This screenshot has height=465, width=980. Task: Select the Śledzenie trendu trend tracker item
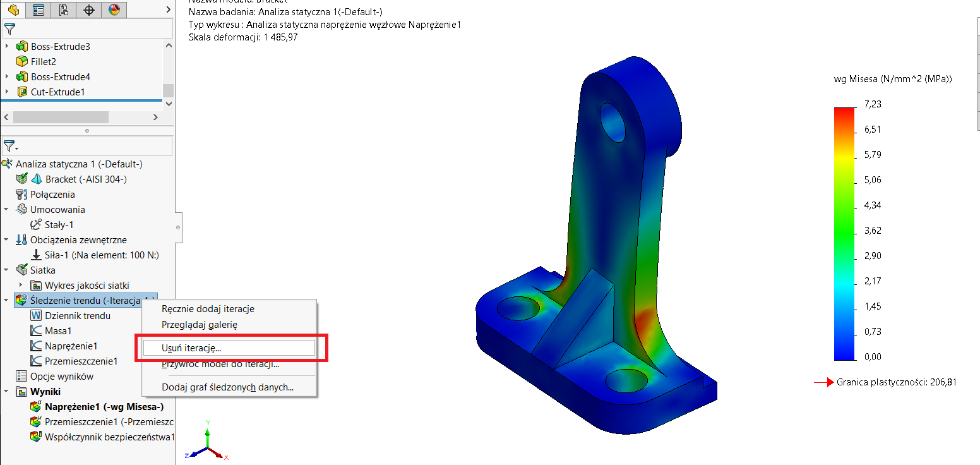85,301
